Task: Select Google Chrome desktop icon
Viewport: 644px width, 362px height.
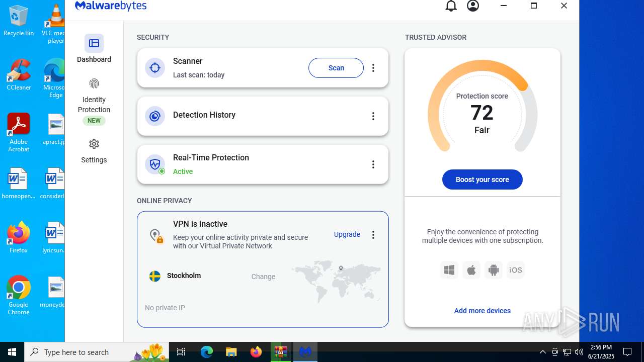Action: 19,296
